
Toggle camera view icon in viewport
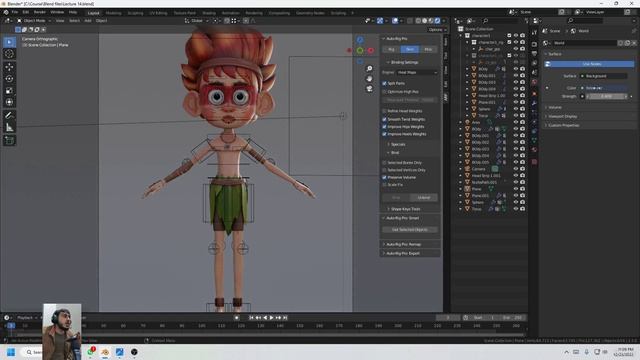[369, 89]
